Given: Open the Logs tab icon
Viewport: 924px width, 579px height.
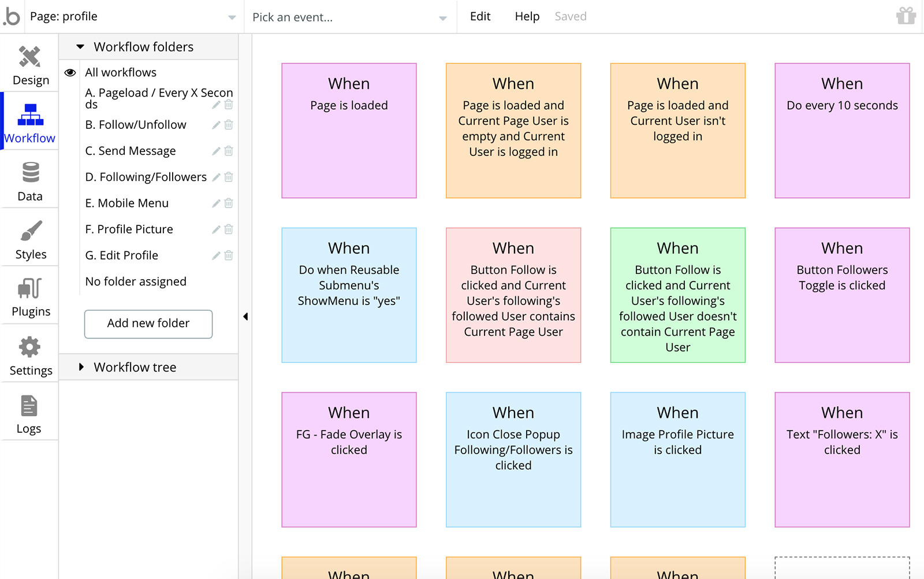Looking at the screenshot, I should pyautogui.click(x=29, y=406).
